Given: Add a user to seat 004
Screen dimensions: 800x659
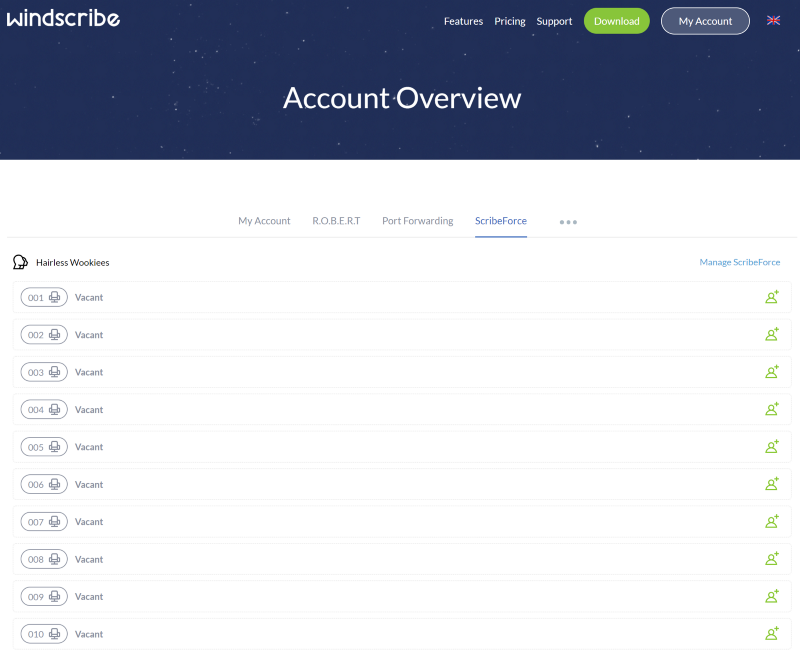Looking at the screenshot, I should coord(772,409).
